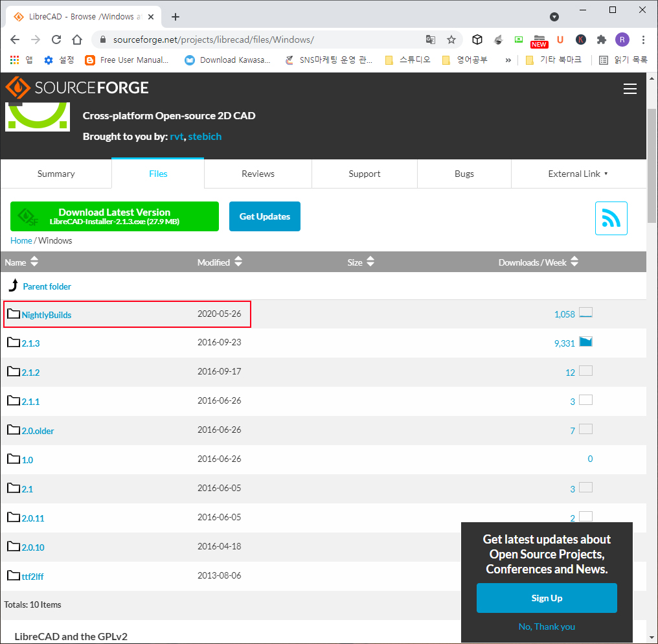658x644 pixels.
Task: Click the purple R profile avatar
Action: (622, 40)
